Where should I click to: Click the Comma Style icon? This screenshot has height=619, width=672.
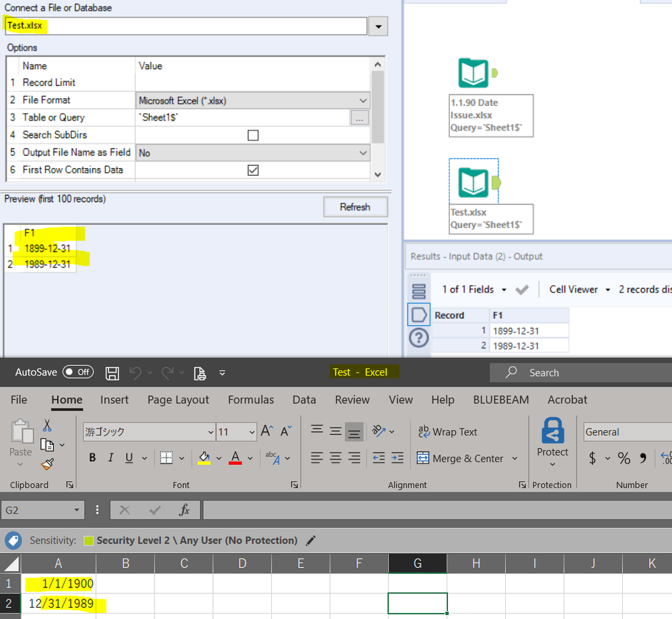(x=643, y=458)
